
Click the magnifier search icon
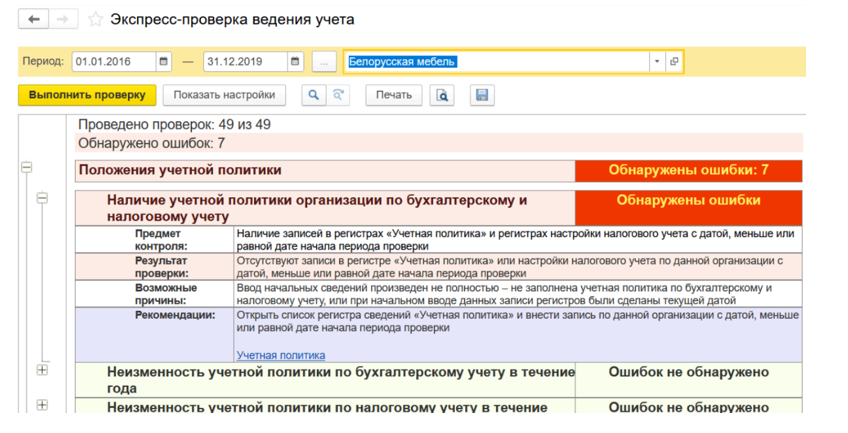313,95
